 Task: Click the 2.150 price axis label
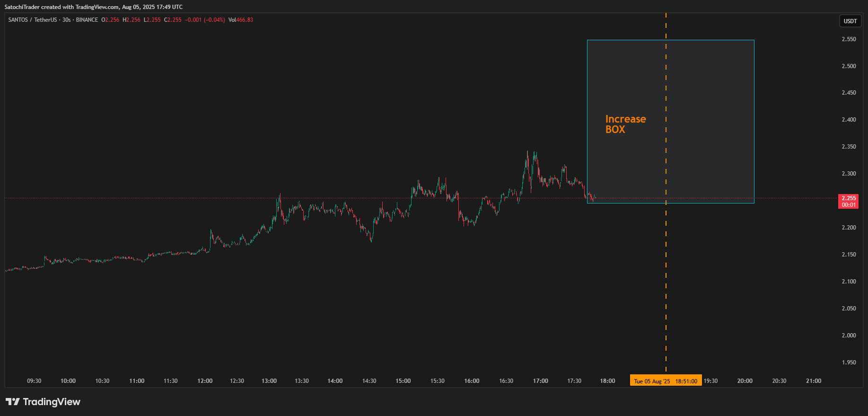coord(849,255)
